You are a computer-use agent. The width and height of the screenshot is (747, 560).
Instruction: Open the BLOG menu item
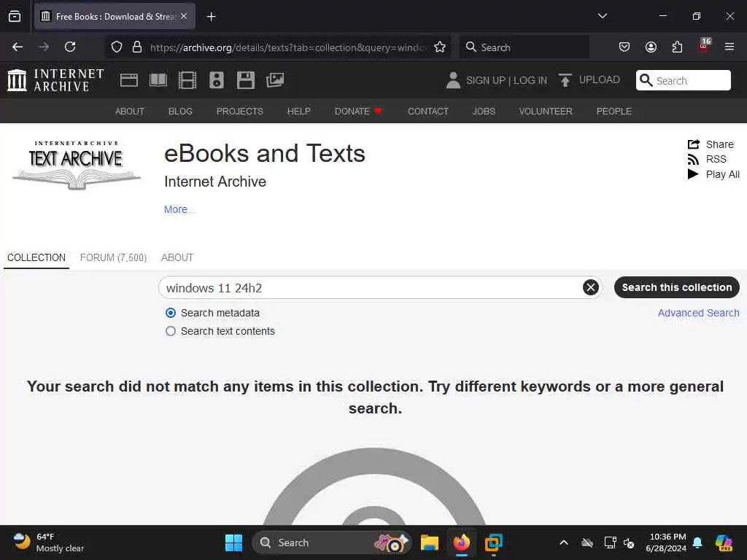(180, 111)
